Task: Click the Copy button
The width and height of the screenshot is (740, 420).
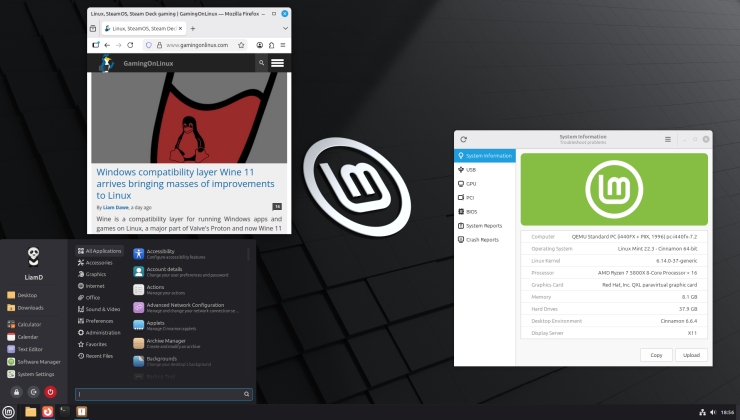Action: coord(656,355)
